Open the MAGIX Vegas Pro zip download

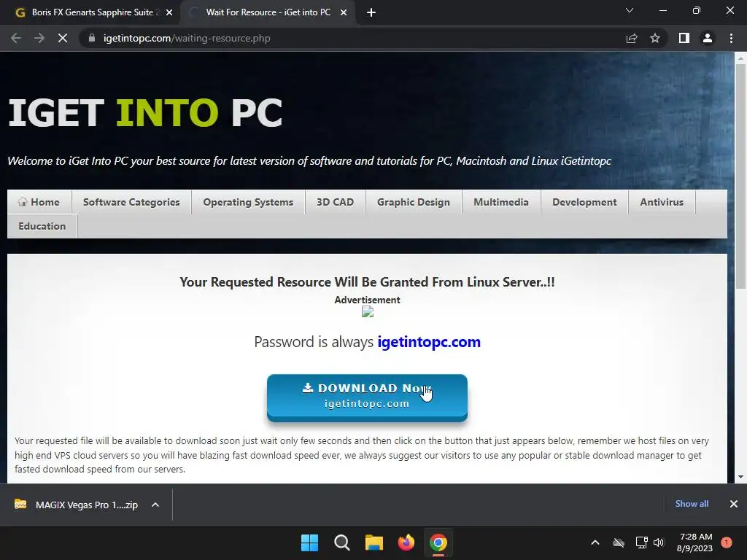(76, 505)
